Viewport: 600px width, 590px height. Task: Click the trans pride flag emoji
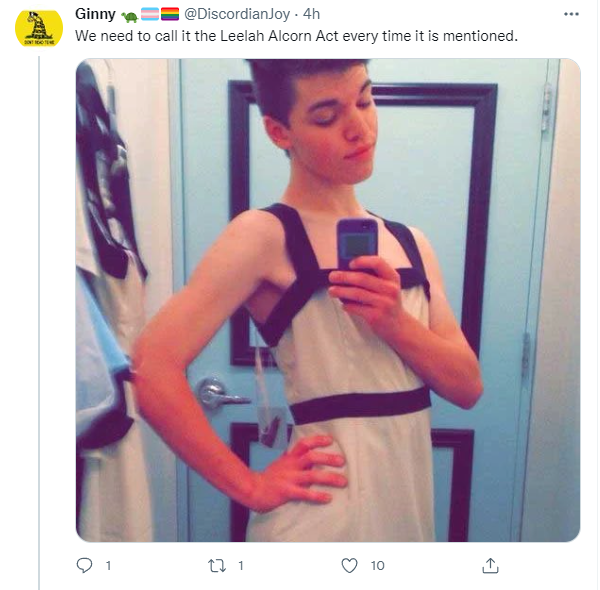point(150,14)
